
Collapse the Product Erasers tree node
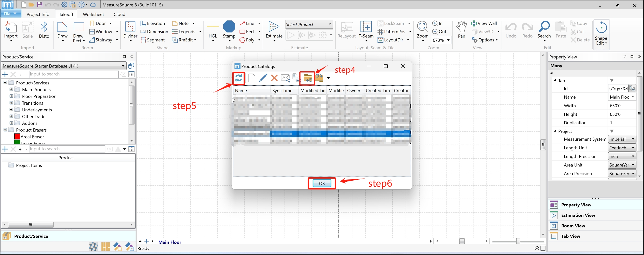(5, 130)
